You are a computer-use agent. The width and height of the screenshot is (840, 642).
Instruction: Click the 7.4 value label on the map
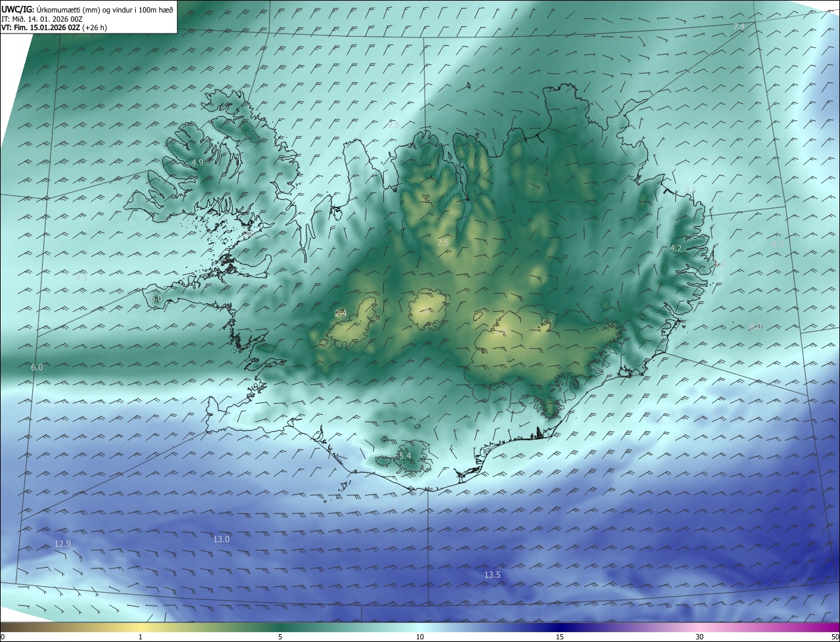[739, 26]
